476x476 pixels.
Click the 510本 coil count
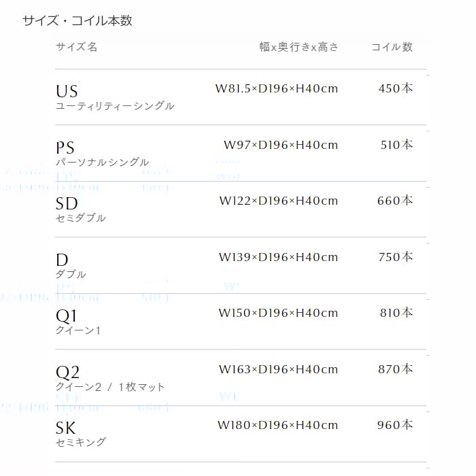click(x=396, y=145)
